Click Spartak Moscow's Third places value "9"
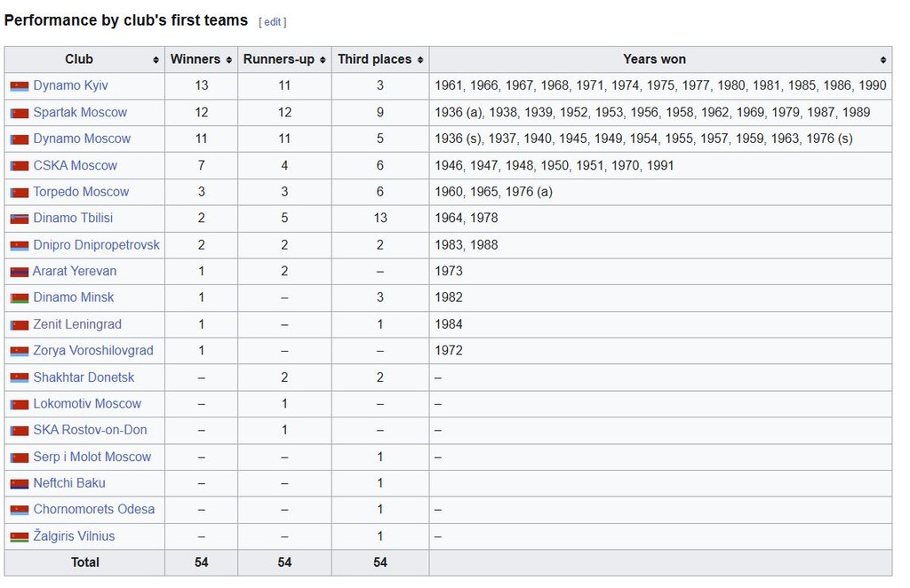This screenshot has width=910, height=588. [380, 113]
